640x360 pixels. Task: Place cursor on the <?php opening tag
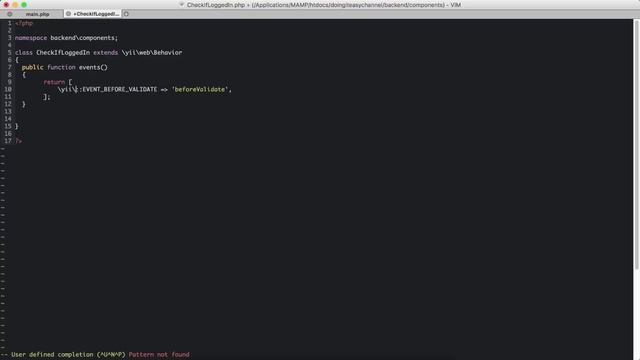[x=24, y=23]
